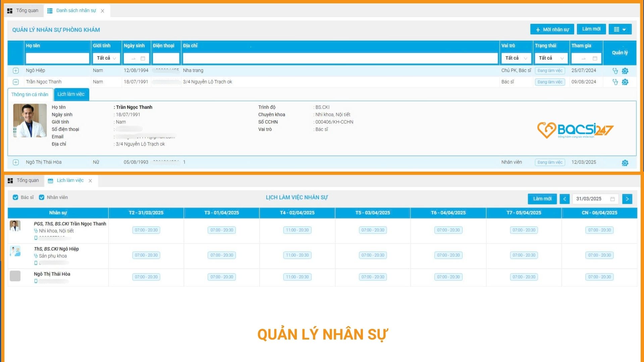Open column view options dropdown button
Screen dimensions: 644x362
click(x=620, y=29)
